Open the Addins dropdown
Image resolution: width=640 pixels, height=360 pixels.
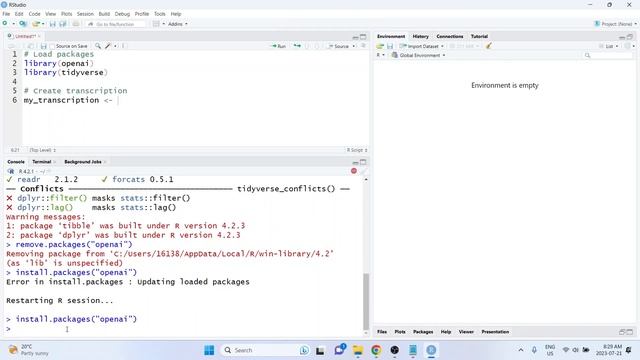click(x=178, y=24)
